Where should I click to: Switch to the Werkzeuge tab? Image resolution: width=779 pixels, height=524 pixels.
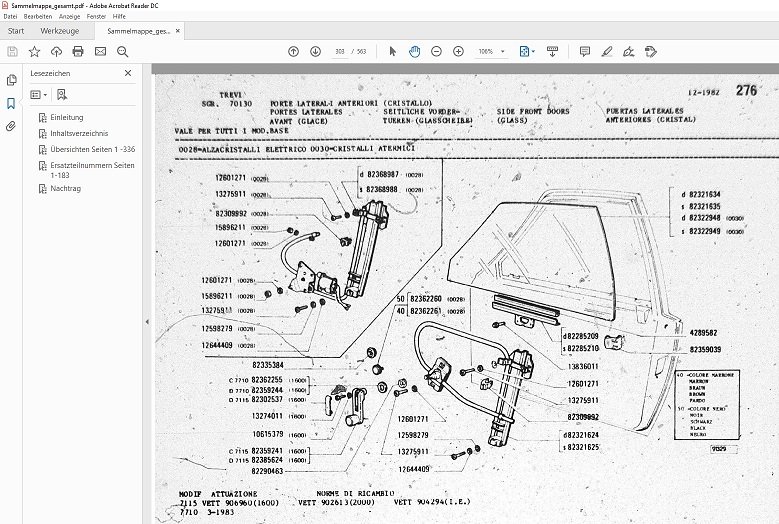(61, 31)
